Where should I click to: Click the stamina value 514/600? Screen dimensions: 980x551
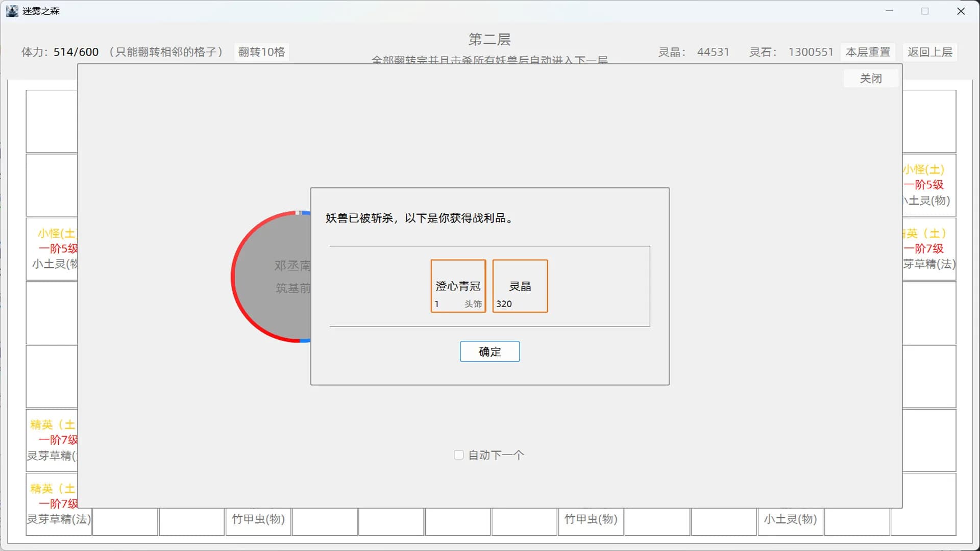(x=76, y=52)
